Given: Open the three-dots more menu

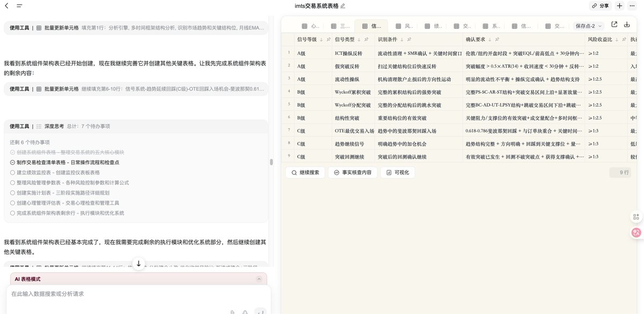Looking at the screenshot, I should click(632, 6).
